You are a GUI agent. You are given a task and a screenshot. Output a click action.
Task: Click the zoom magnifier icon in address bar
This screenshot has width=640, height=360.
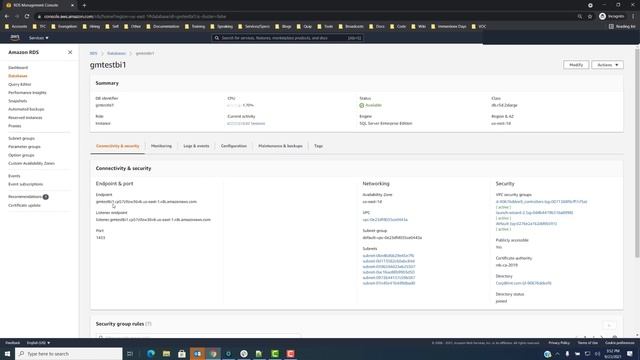coord(580,16)
